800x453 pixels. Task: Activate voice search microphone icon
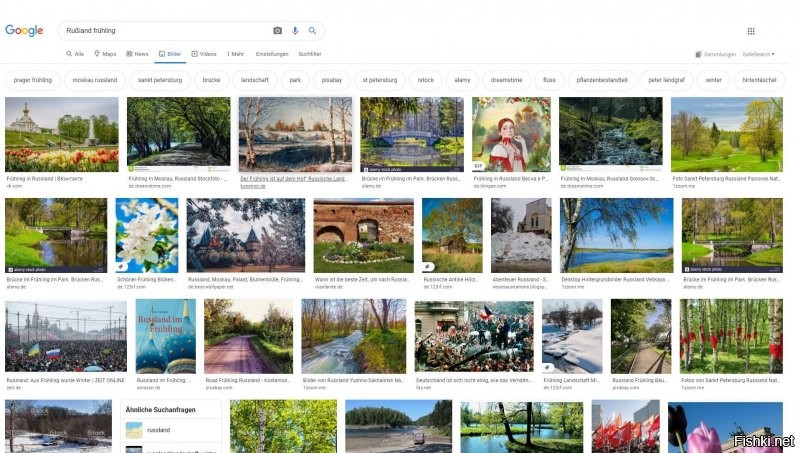pos(295,31)
